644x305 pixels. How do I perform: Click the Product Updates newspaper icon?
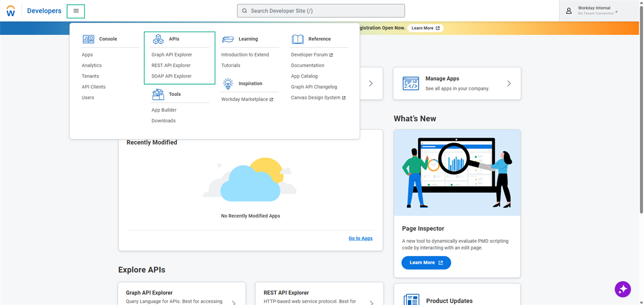(412, 300)
